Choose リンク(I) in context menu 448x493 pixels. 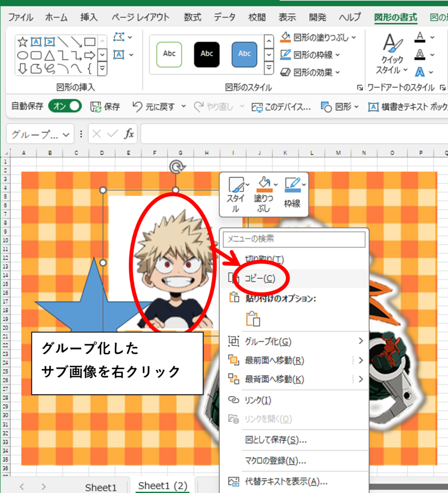tap(294, 400)
